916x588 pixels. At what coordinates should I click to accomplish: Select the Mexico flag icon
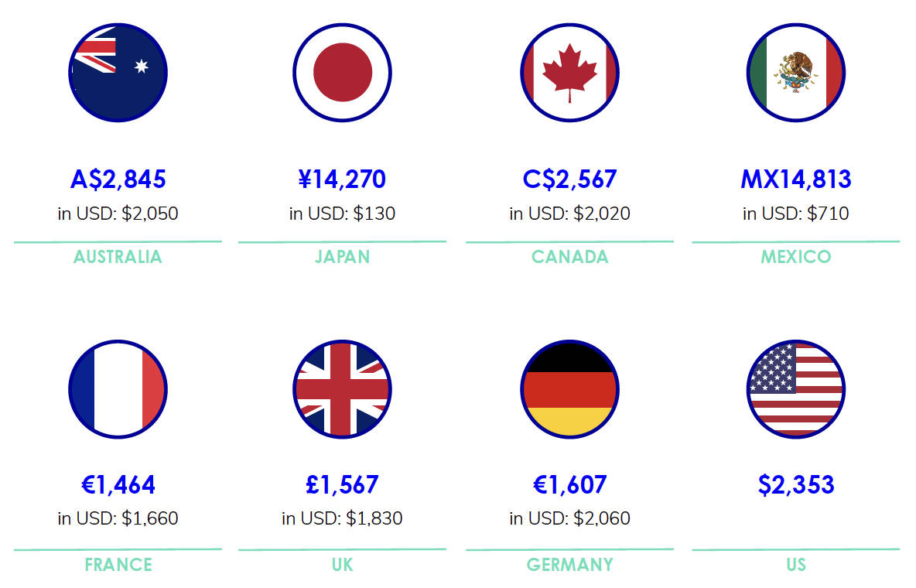coord(795,73)
